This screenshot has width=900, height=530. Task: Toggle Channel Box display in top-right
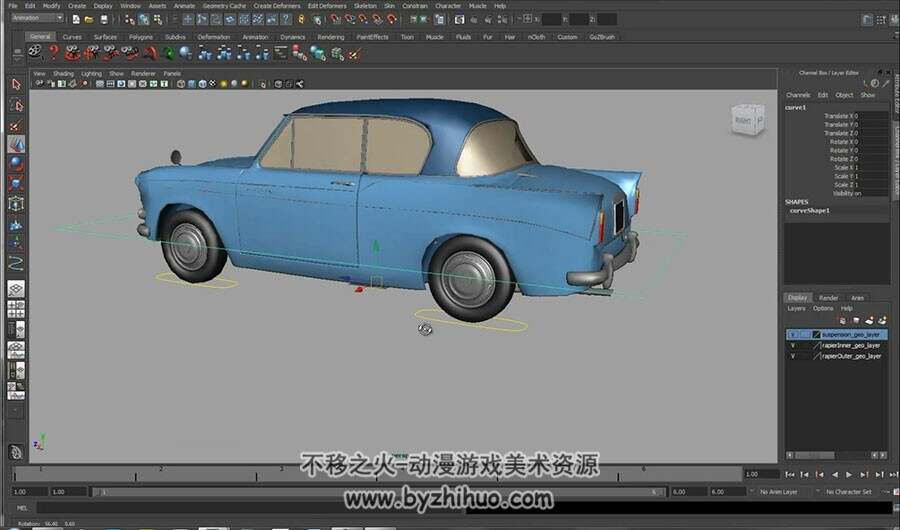tap(894, 20)
